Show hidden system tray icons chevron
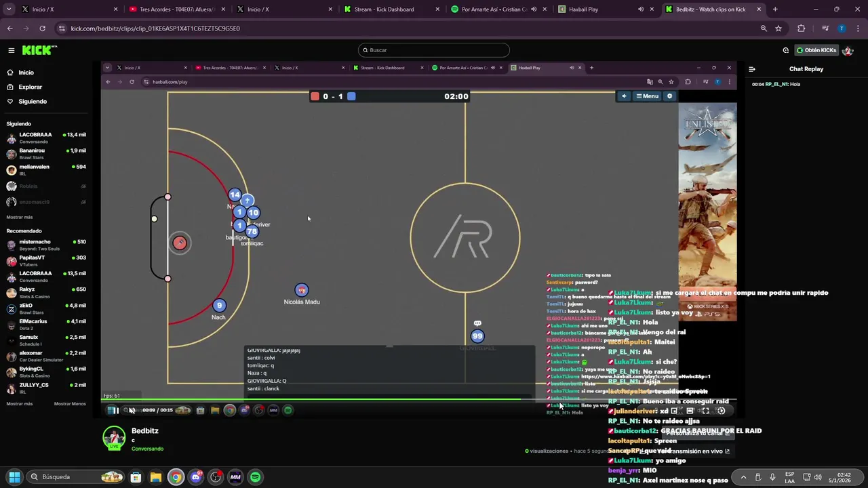The width and height of the screenshot is (868, 488). coord(743,477)
